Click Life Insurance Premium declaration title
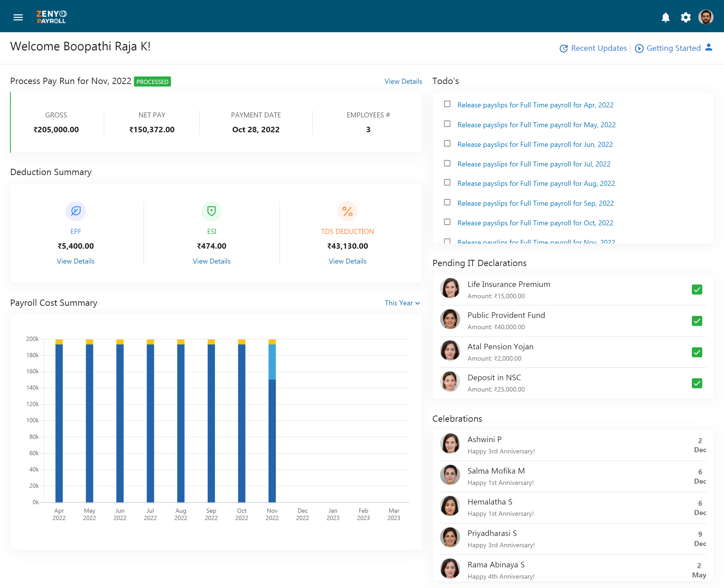The image size is (724, 588). pos(509,284)
